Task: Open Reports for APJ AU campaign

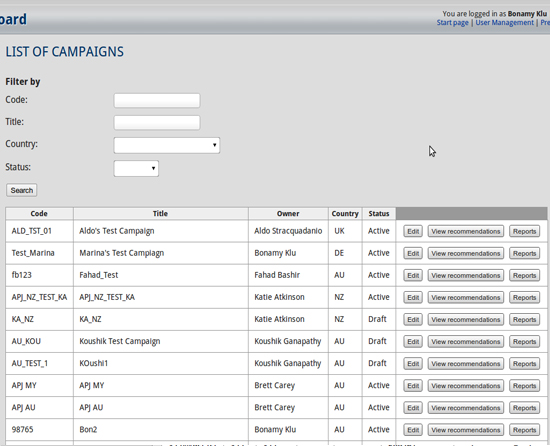Action: (x=524, y=408)
